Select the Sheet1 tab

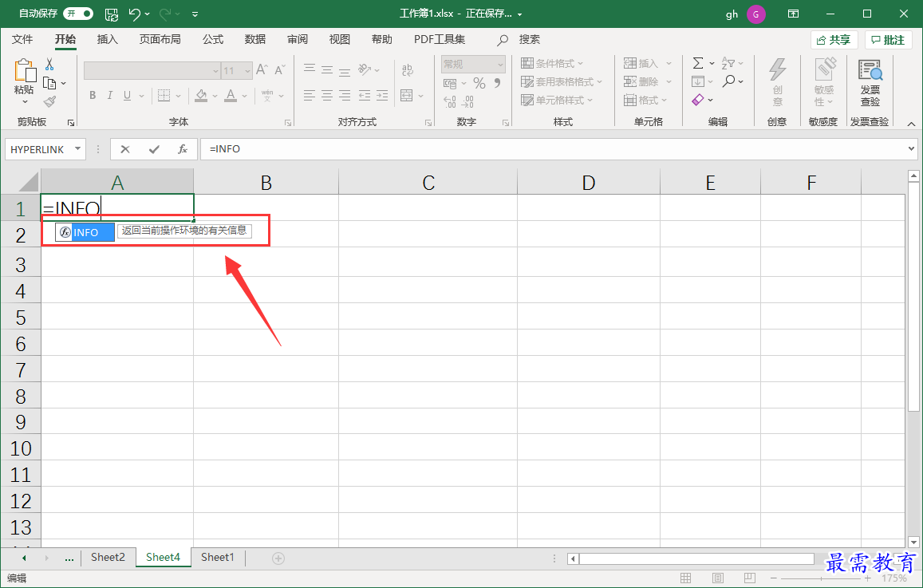[x=217, y=558]
